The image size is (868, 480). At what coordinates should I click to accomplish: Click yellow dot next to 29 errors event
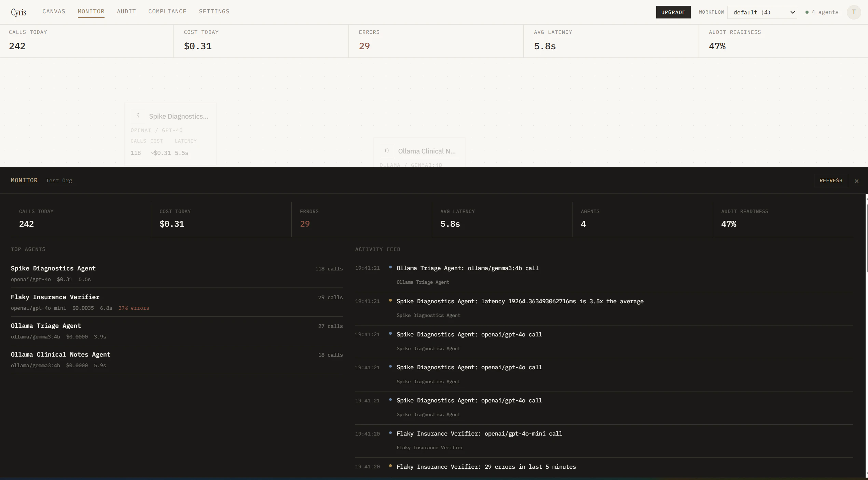390,466
